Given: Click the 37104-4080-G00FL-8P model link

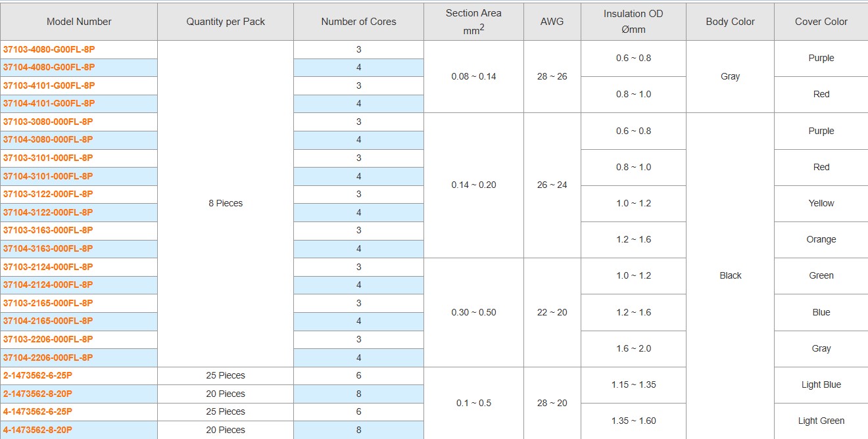Looking at the screenshot, I should click(49, 67).
